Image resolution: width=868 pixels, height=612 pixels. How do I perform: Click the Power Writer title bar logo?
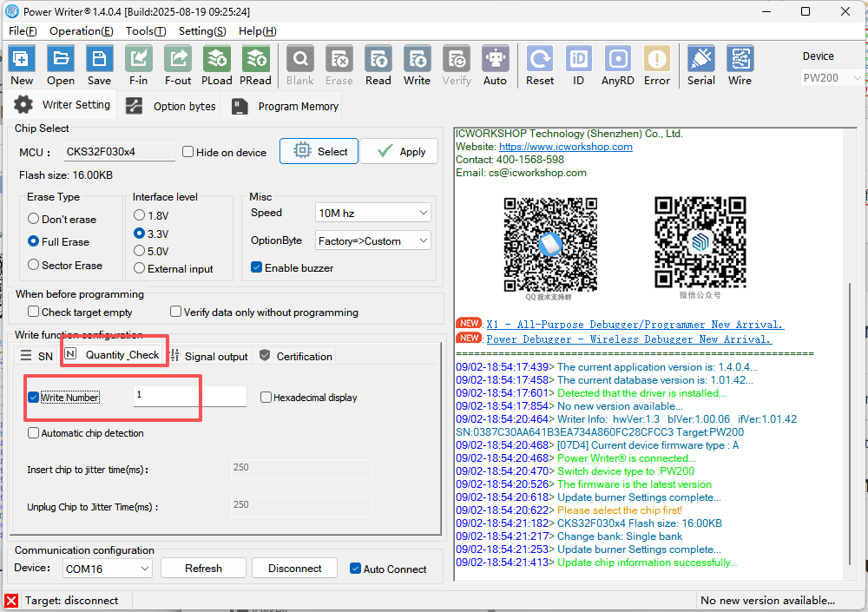coord(11,11)
